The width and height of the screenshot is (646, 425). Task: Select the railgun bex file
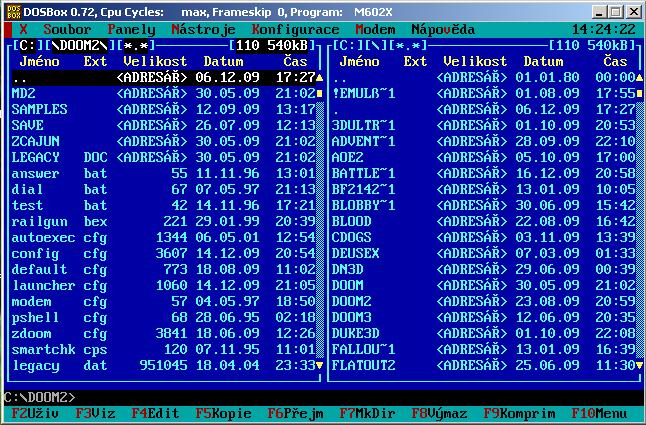[x=164, y=222]
